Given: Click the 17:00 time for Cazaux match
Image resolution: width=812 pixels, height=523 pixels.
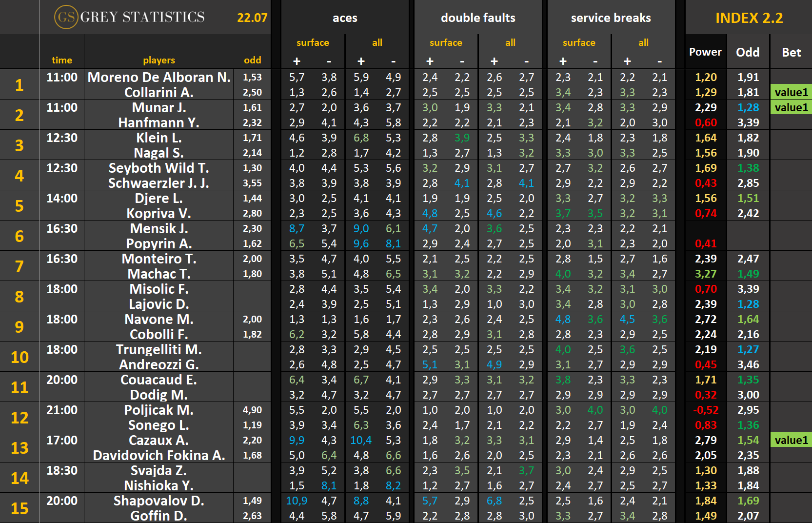Looking at the screenshot, I should pyautogui.click(x=62, y=440).
